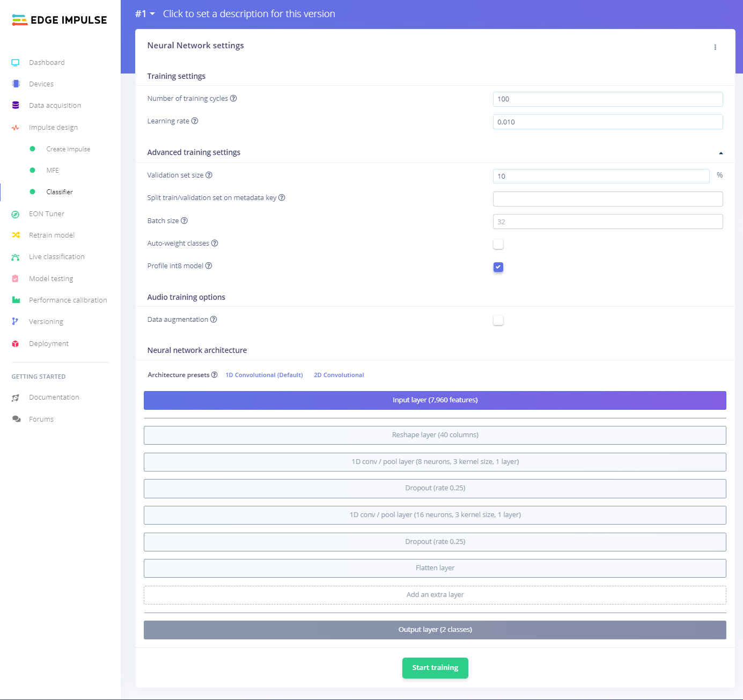Go to the EON Tuner page
743x700 pixels.
coord(47,214)
